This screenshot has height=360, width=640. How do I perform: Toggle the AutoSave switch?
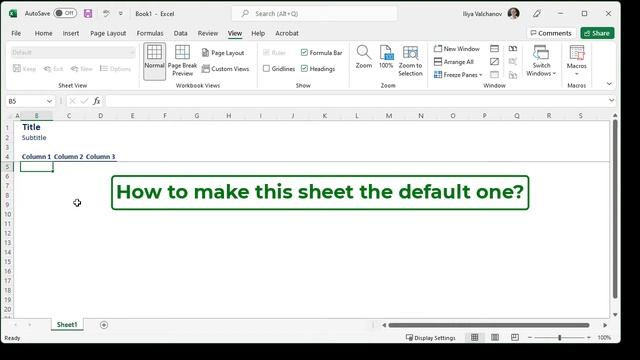coord(65,13)
